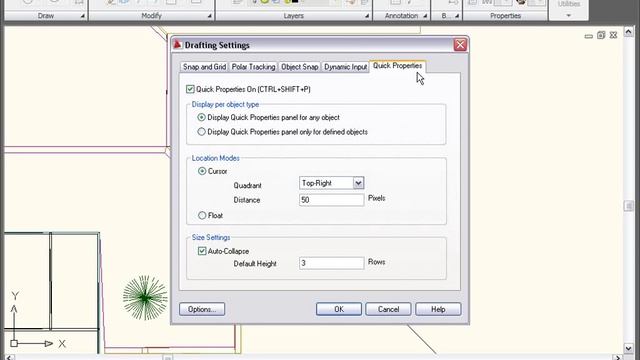Expand the Utilities panel arrow
Image resolution: width=640 pixels, height=360 pixels.
pyautogui.click(x=569, y=16)
